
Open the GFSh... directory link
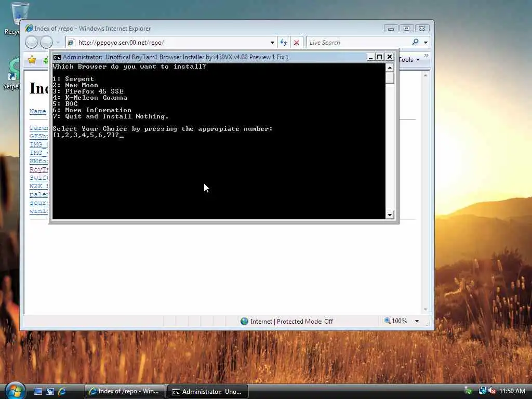click(38, 136)
